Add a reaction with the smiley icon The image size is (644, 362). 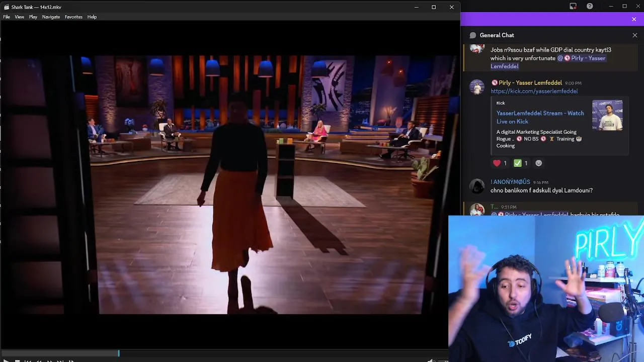[538, 163]
